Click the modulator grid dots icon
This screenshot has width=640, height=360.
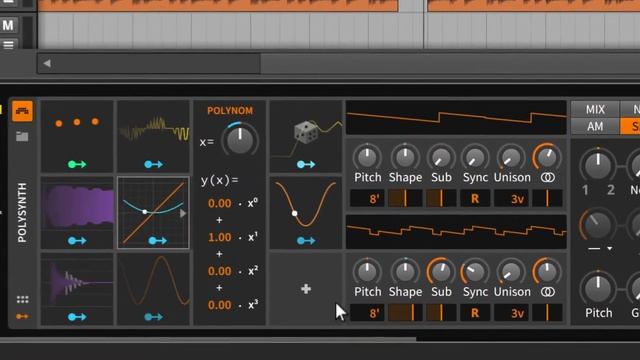tap(22, 300)
